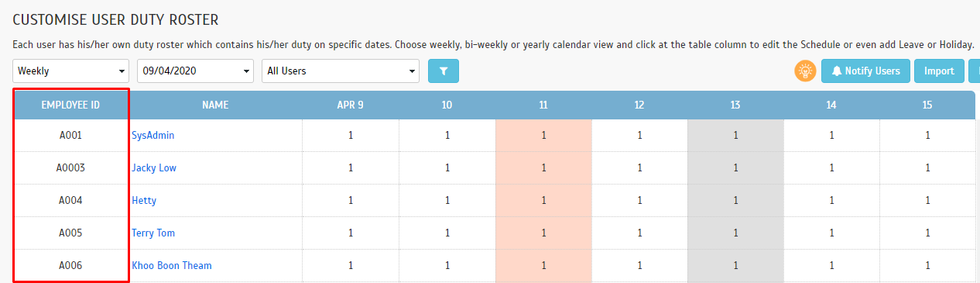Click the Import button

(939, 71)
